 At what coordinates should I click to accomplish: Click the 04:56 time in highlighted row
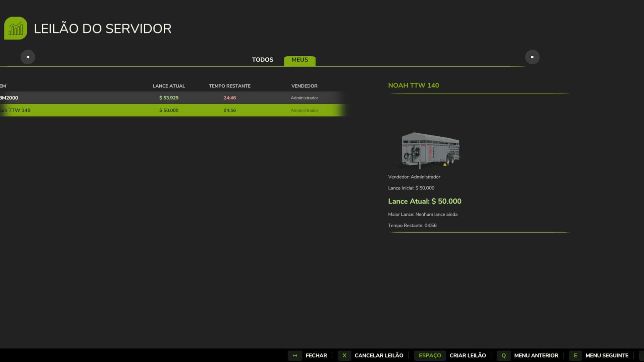(x=230, y=110)
